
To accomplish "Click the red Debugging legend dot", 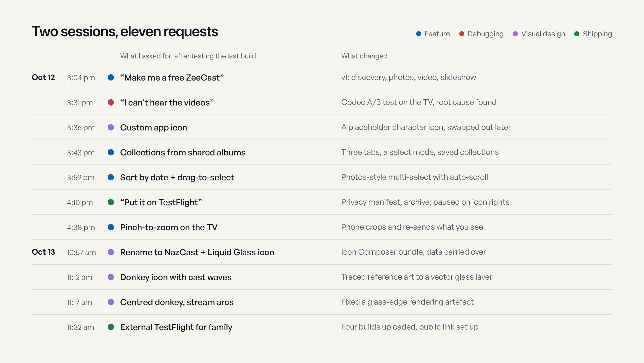I will tap(462, 34).
